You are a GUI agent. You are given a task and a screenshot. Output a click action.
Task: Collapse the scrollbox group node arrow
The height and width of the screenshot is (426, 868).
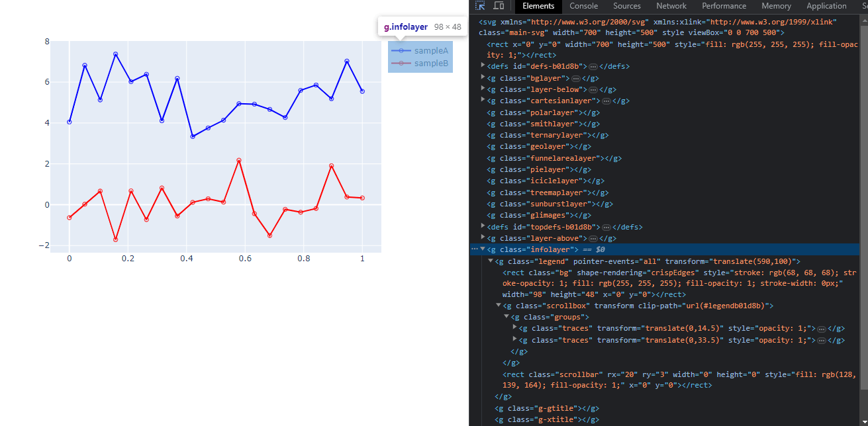(x=499, y=306)
